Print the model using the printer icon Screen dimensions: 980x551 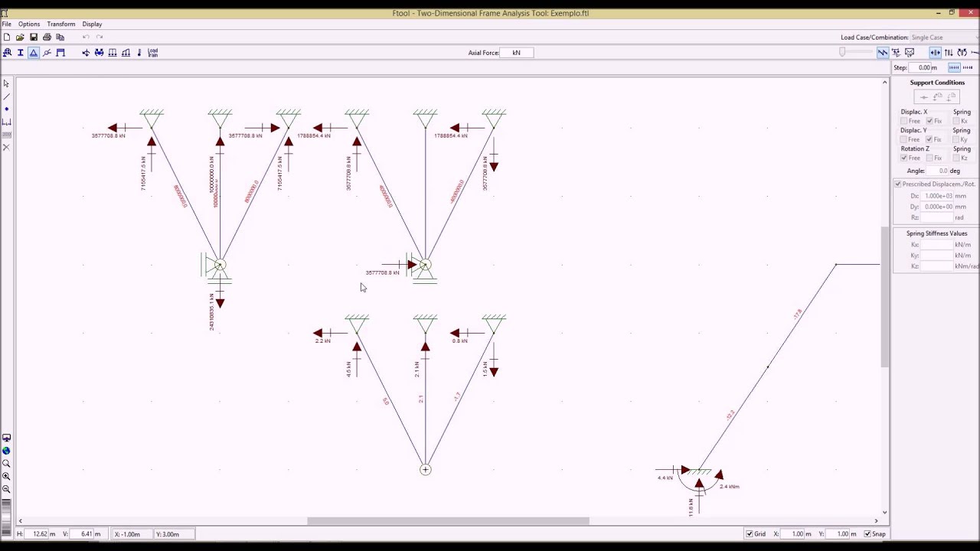[47, 37]
